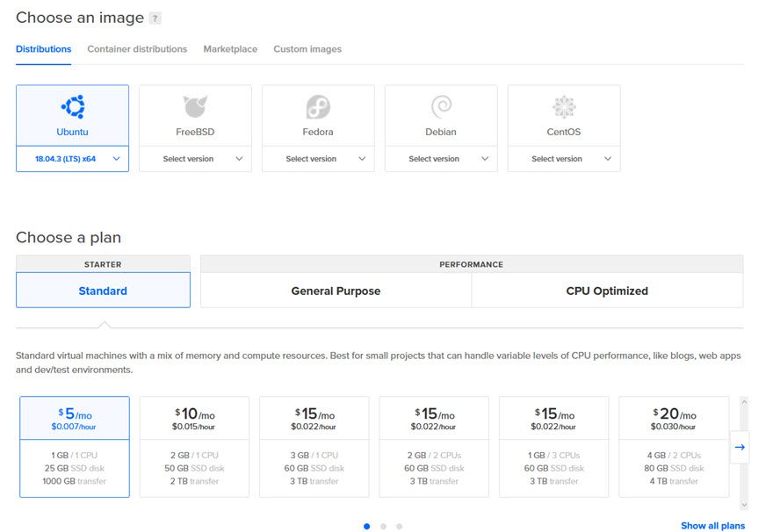Pick the Debian swirl icon
This screenshot has width=773, height=532.
[441, 107]
